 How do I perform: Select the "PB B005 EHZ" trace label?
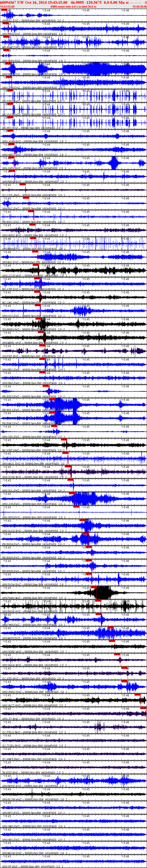34,558
